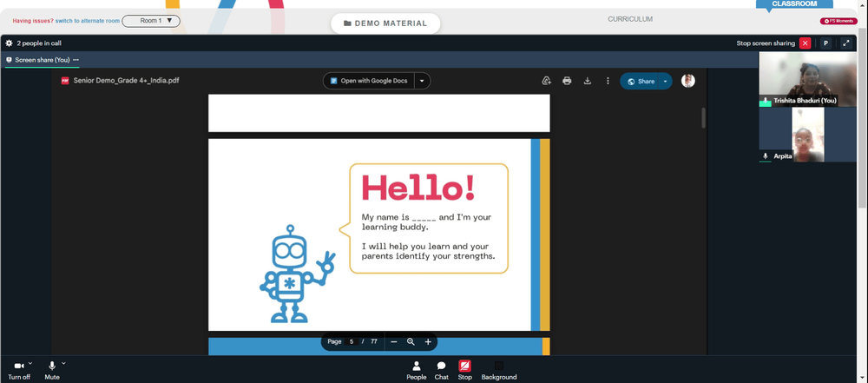The width and height of the screenshot is (868, 383).
Task: Add shortcut to Drive icon
Action: 546,81
